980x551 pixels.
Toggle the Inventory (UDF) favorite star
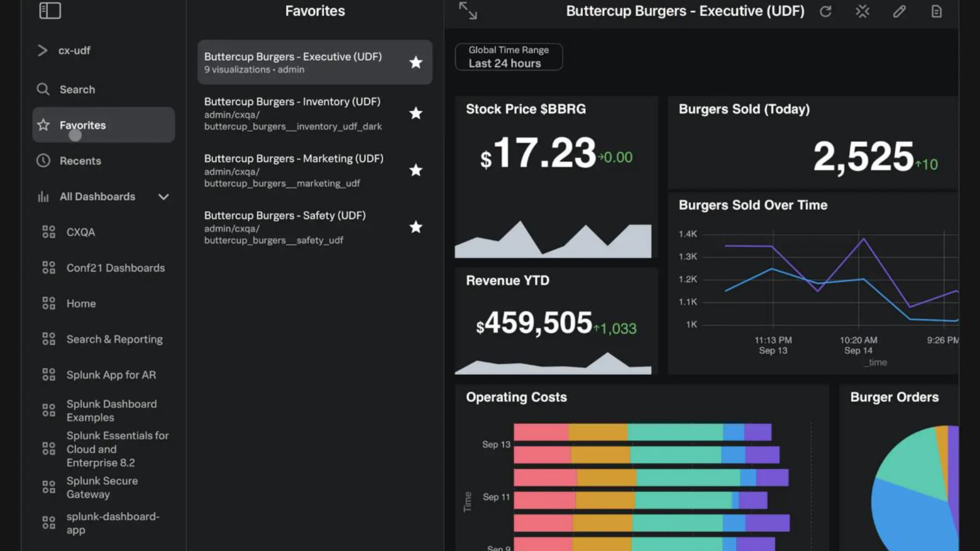416,113
